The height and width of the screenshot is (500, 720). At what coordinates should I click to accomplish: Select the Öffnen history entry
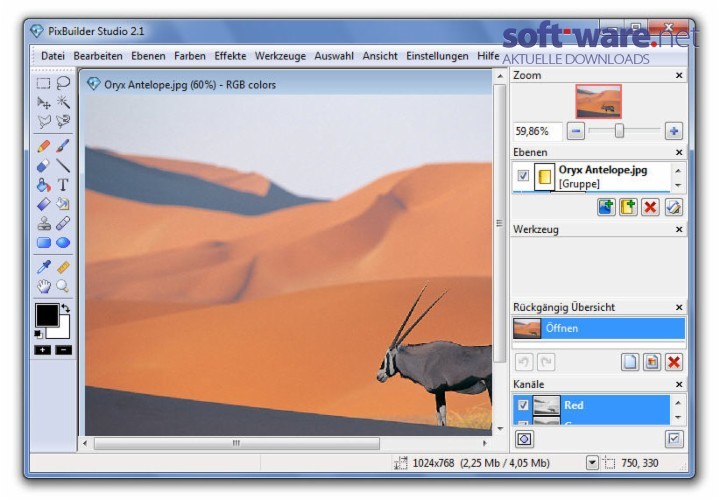coord(599,328)
